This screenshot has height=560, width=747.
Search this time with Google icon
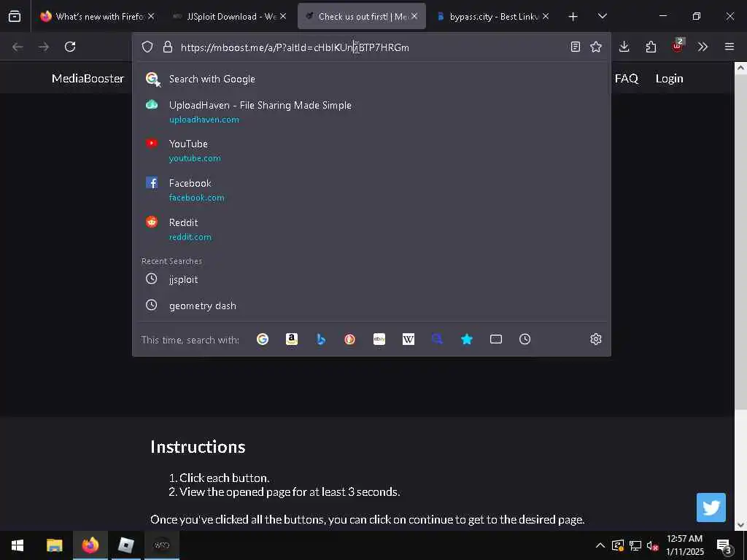[263, 339]
